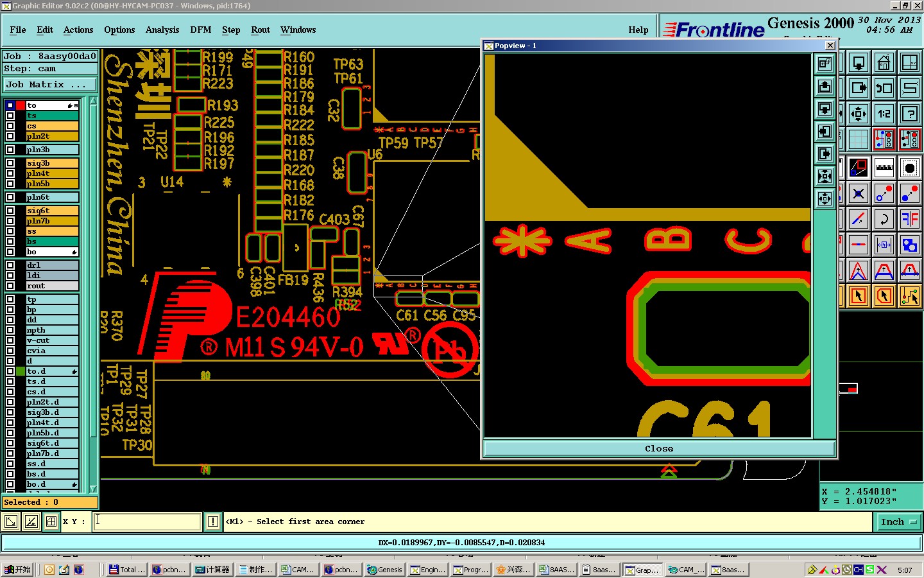Screen dimensions: 924x578
Task: Click the pan to right arrow icon
Action: click(859, 88)
